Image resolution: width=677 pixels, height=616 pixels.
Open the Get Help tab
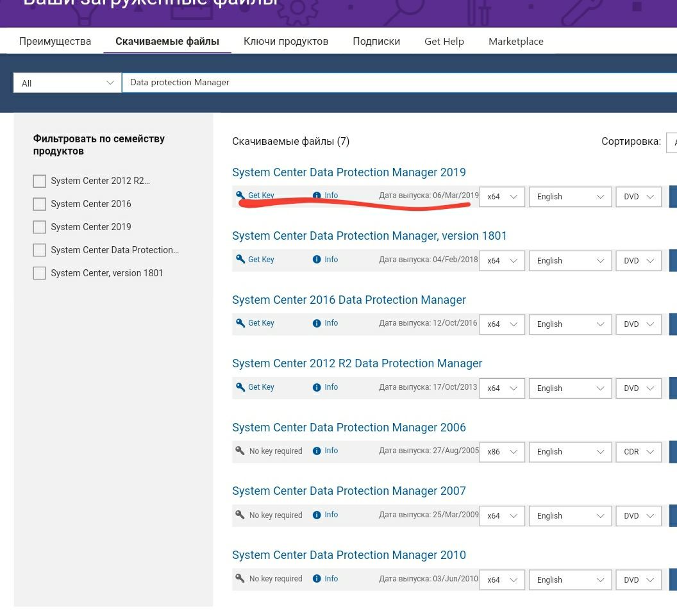pyautogui.click(x=444, y=42)
